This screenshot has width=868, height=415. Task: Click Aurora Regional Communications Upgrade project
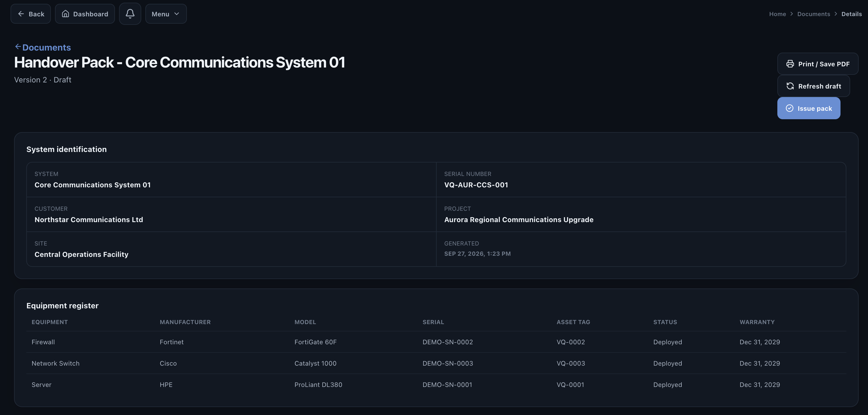click(x=519, y=219)
